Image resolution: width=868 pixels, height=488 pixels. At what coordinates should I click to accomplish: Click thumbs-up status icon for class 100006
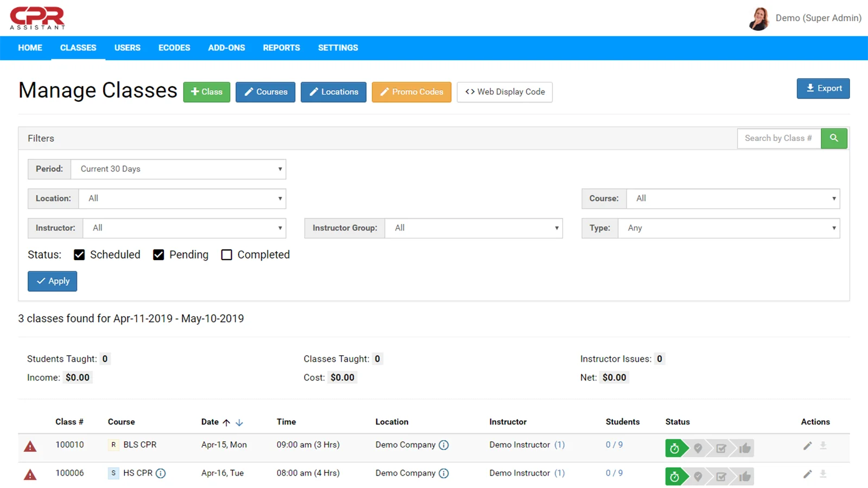744,477
